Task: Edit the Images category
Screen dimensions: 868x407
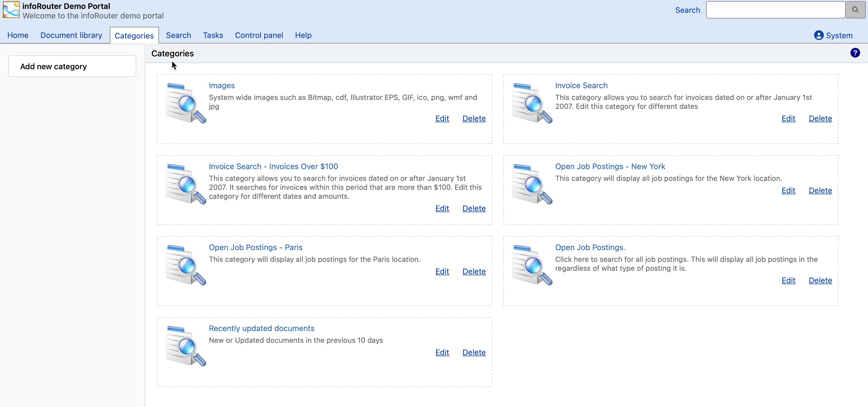Action: point(442,118)
